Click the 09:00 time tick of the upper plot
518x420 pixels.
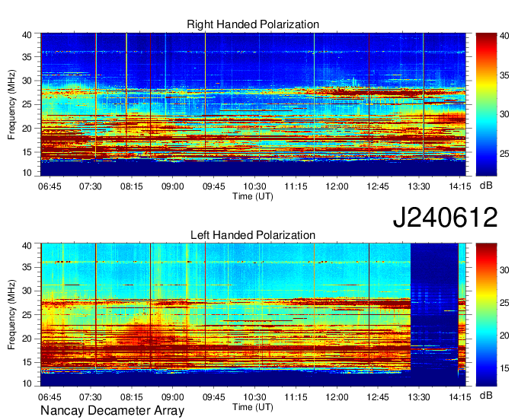tap(172, 186)
